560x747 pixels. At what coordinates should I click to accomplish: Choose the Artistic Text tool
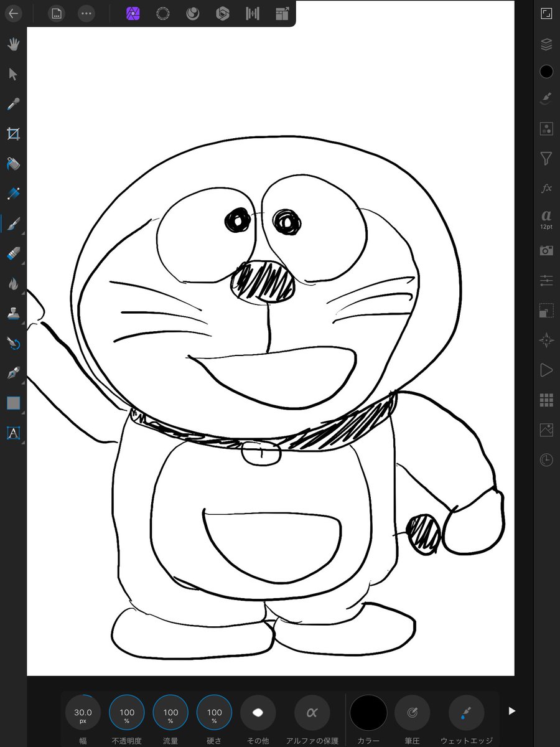tap(13, 433)
